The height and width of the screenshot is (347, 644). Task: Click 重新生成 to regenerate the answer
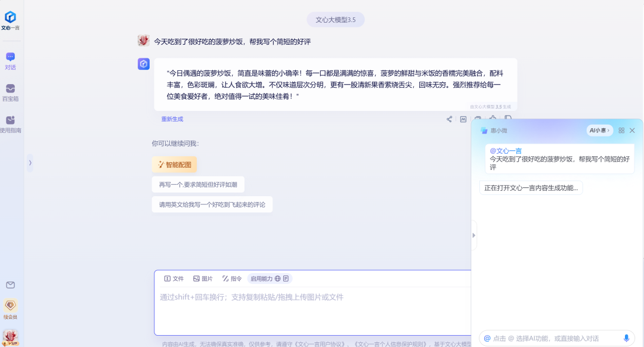(x=172, y=119)
